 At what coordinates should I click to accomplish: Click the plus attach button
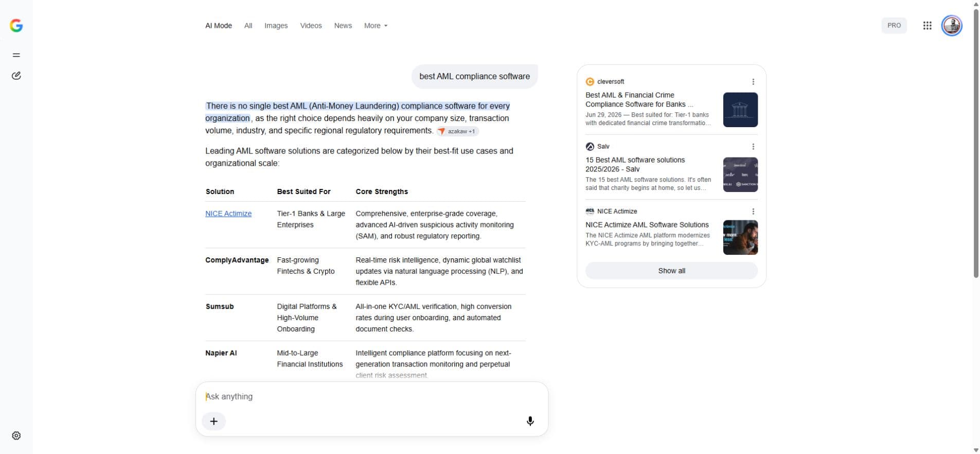click(x=214, y=421)
